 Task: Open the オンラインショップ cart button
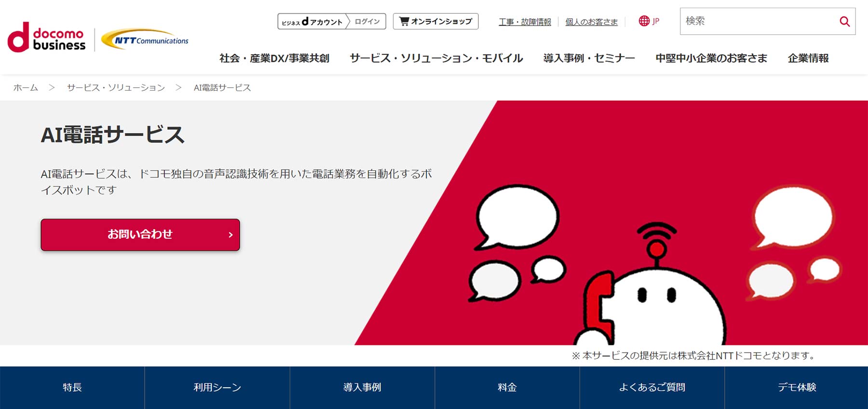click(435, 21)
